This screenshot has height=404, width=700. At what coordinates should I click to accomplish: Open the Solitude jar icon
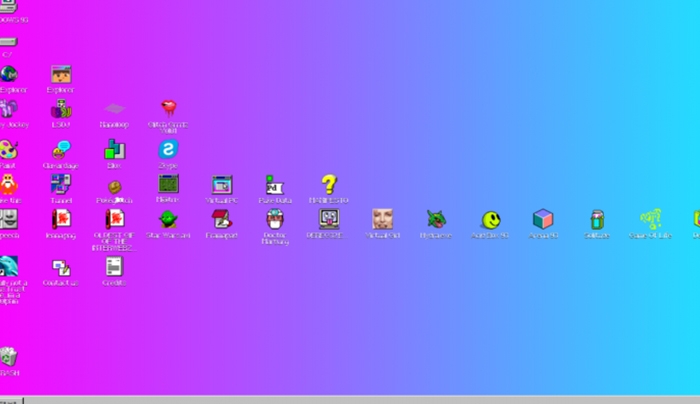pyautogui.click(x=597, y=219)
